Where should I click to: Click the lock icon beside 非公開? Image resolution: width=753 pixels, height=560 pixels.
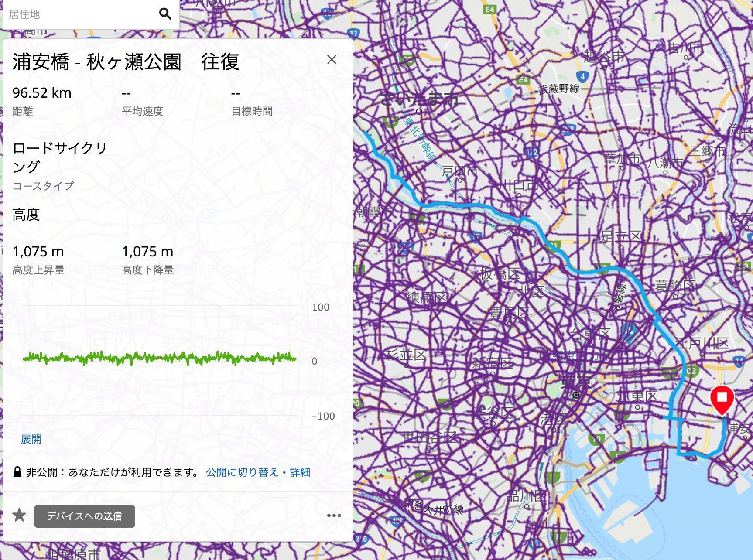17,471
